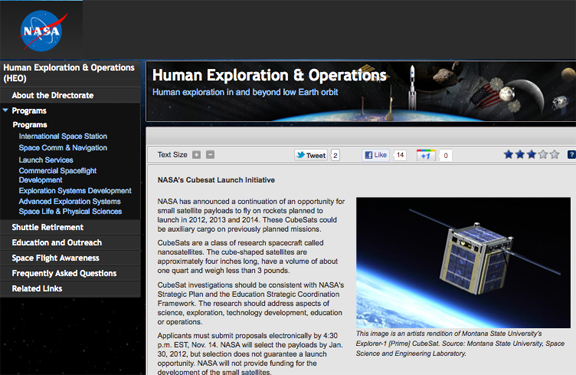Screen dimensions: 576x375
Task: Click the NASA logo
Action: (42, 31)
